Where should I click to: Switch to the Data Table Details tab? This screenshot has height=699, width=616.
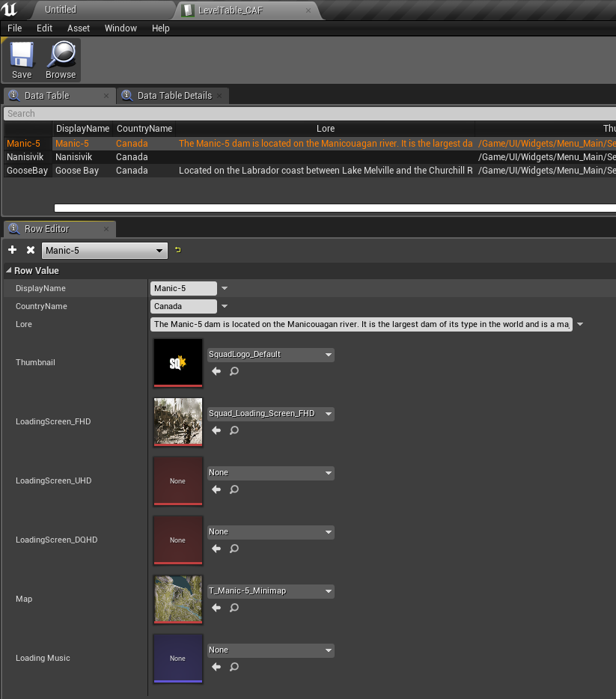(174, 96)
